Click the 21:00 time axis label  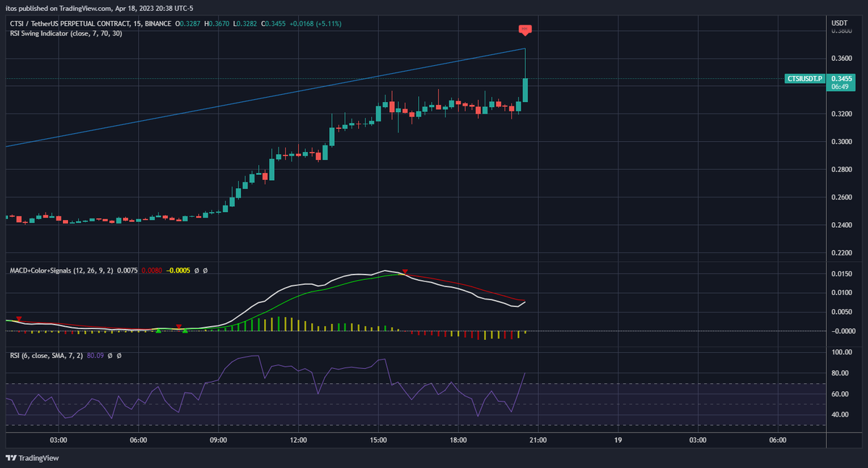pos(537,440)
